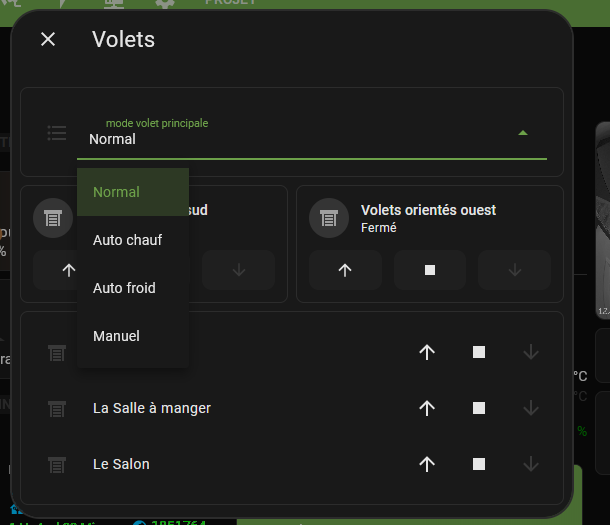The image size is (610, 525).
Task: Click the La Salle à manger shutter icon
Action: (57, 408)
